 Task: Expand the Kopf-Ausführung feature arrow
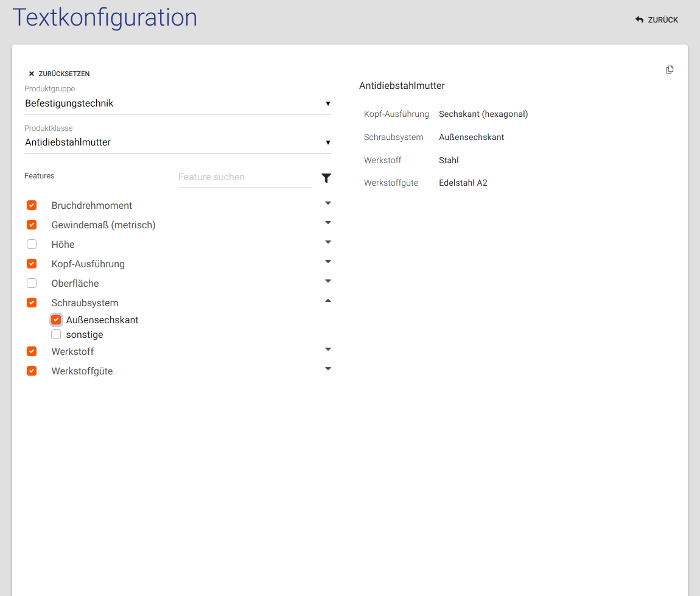coord(328,262)
